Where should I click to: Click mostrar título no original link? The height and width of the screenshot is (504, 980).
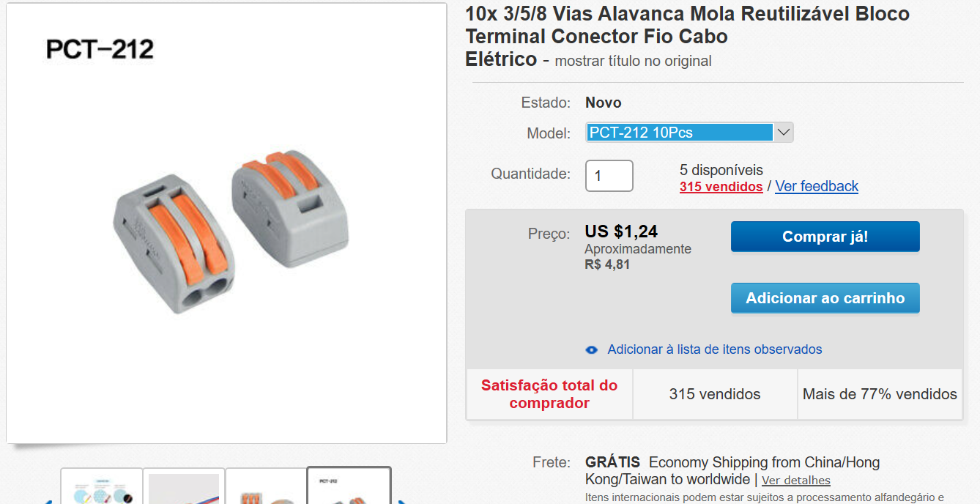coord(633,61)
